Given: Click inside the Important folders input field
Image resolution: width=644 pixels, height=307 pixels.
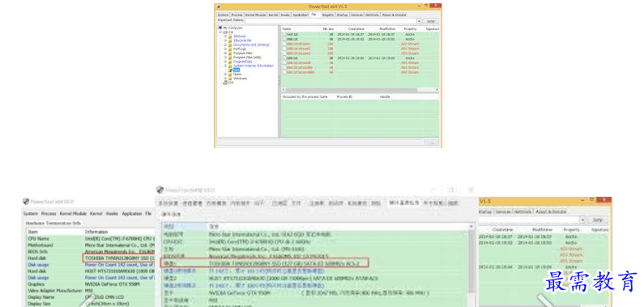Looking at the screenshot, I should coord(331,21).
